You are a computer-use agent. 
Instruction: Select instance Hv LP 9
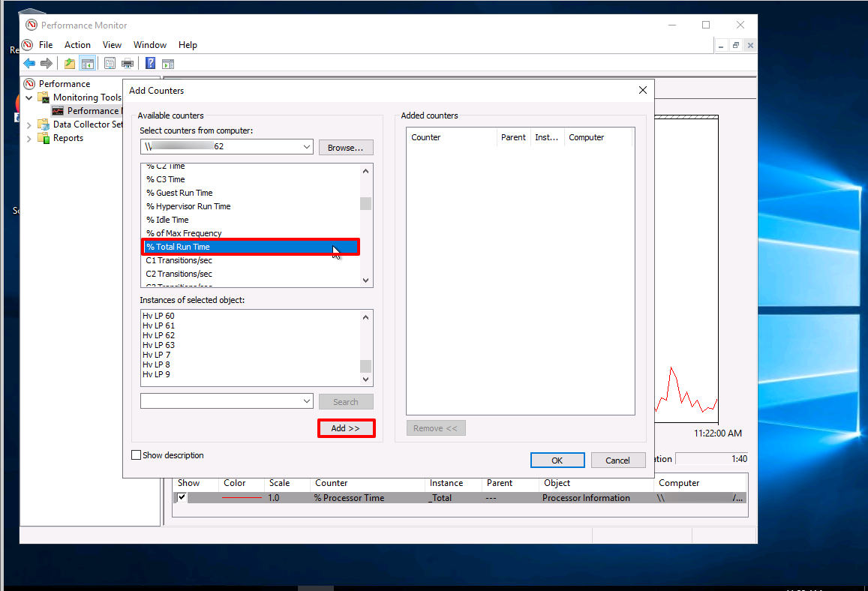pos(156,374)
